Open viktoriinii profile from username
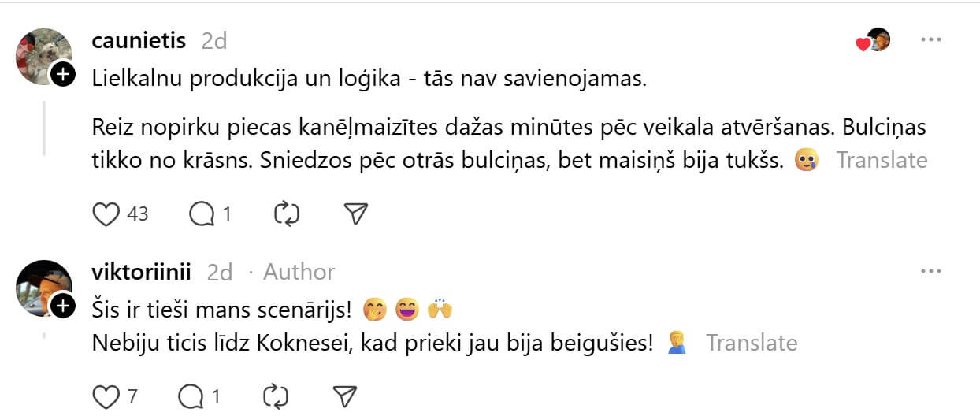Viewport: 980px width, 416px height. [x=142, y=272]
